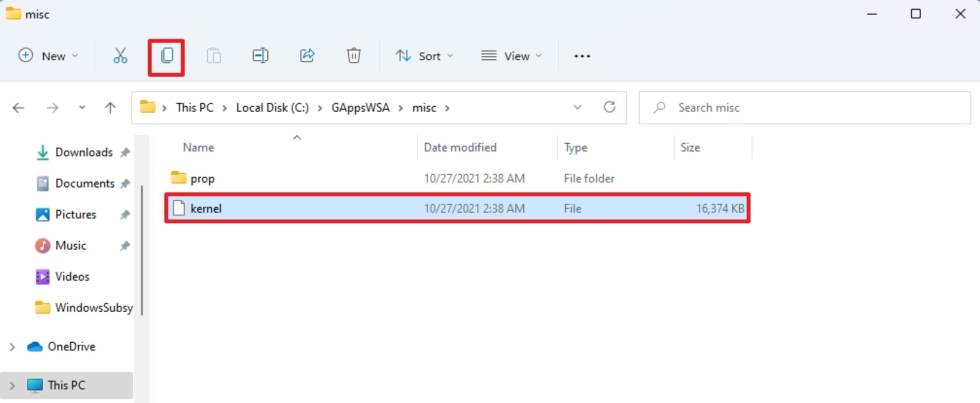Viewport: 980px width, 403px height.
Task: Open the Sort dropdown
Action: [x=424, y=56]
